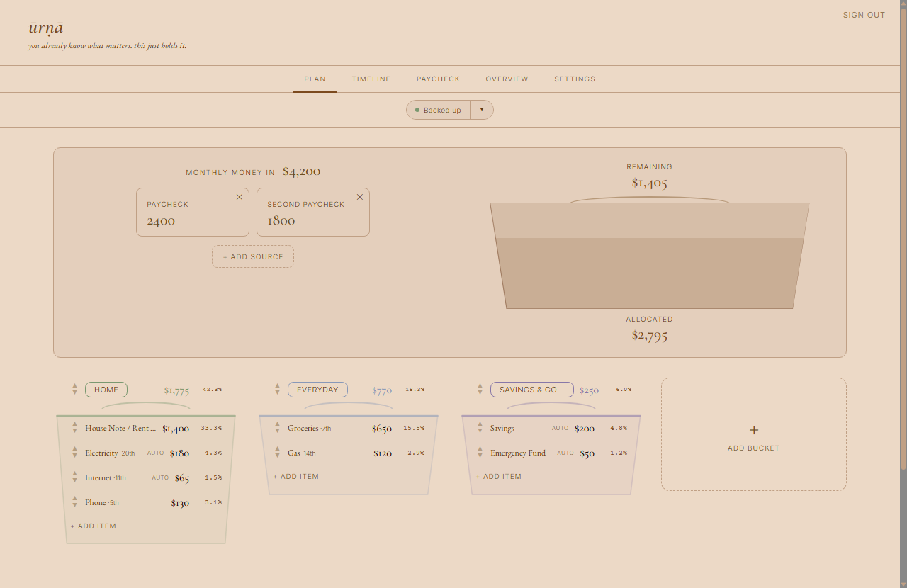Reorder handle for Groceries item
The image size is (907, 588).
277,428
